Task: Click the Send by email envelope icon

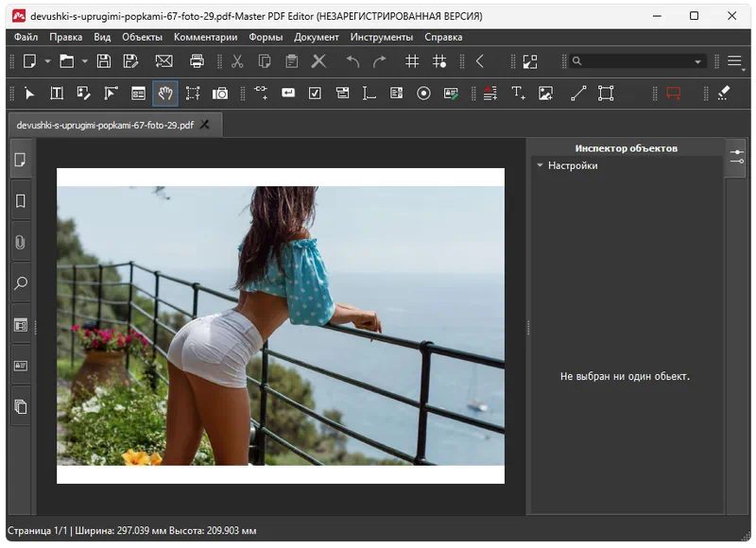Action: pos(163,61)
